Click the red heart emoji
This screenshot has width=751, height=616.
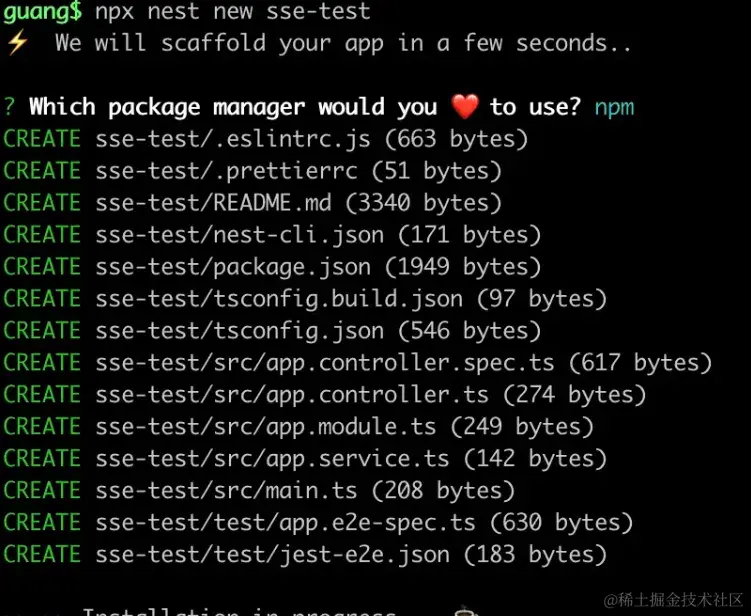[x=465, y=106]
